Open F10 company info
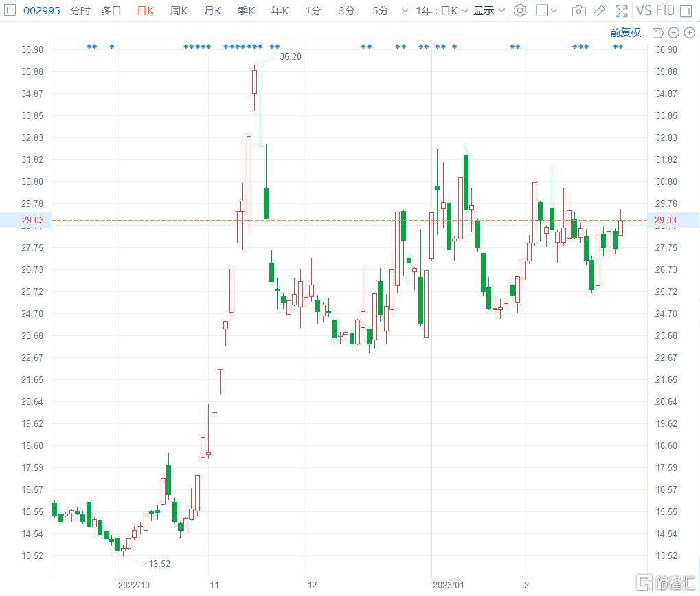700x596 pixels. pos(665,10)
